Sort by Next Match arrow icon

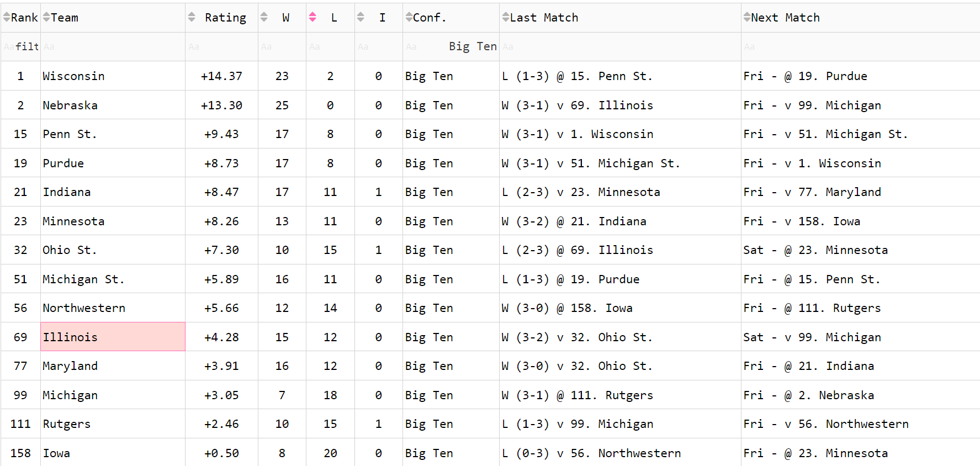tap(747, 18)
